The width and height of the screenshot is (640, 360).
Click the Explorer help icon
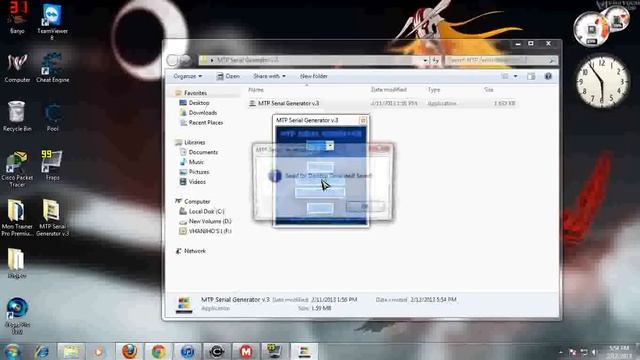point(548,76)
